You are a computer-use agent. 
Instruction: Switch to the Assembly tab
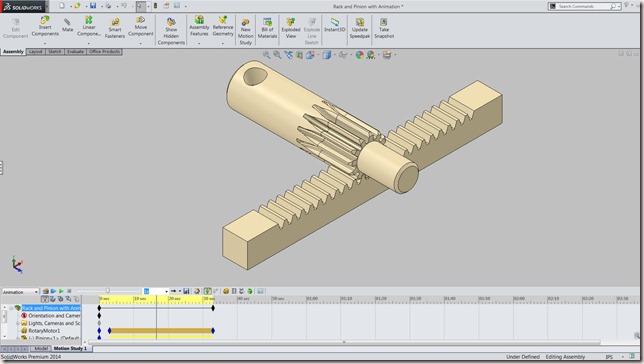[x=13, y=52]
